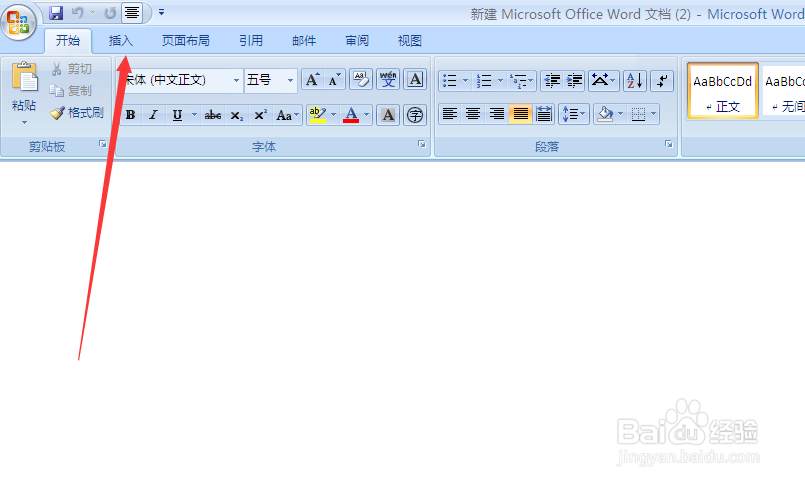
Task: Open the undo history dropdown arrow
Action: tap(92, 13)
